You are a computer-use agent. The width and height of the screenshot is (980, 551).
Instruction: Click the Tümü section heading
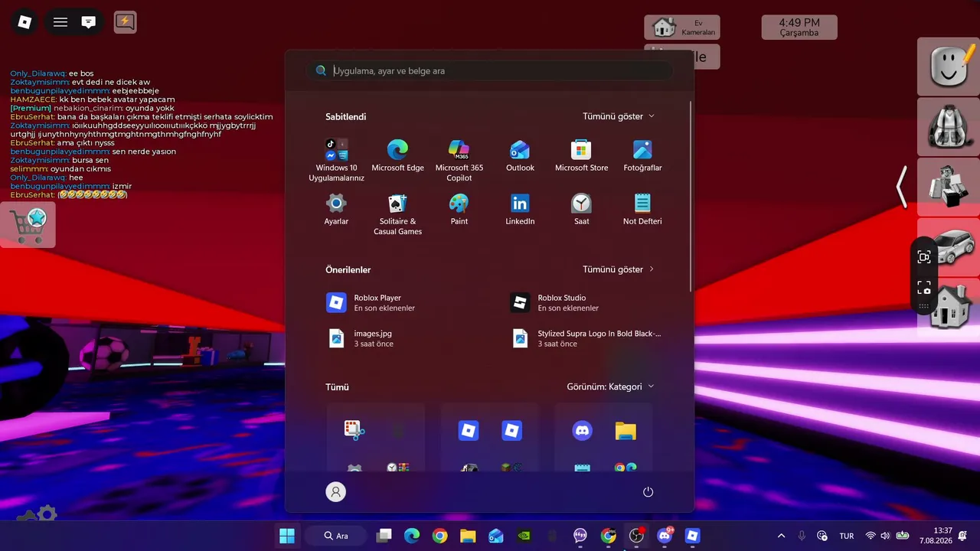point(337,387)
